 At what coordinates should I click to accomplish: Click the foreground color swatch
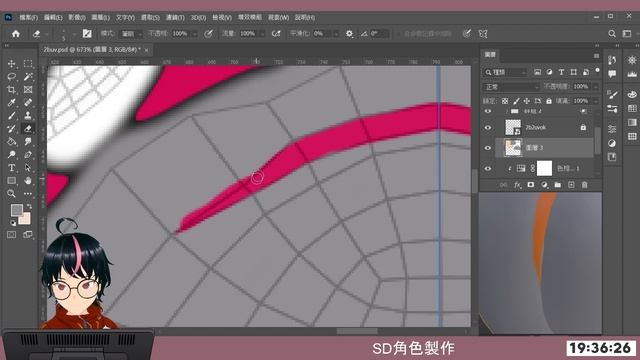(x=17, y=210)
